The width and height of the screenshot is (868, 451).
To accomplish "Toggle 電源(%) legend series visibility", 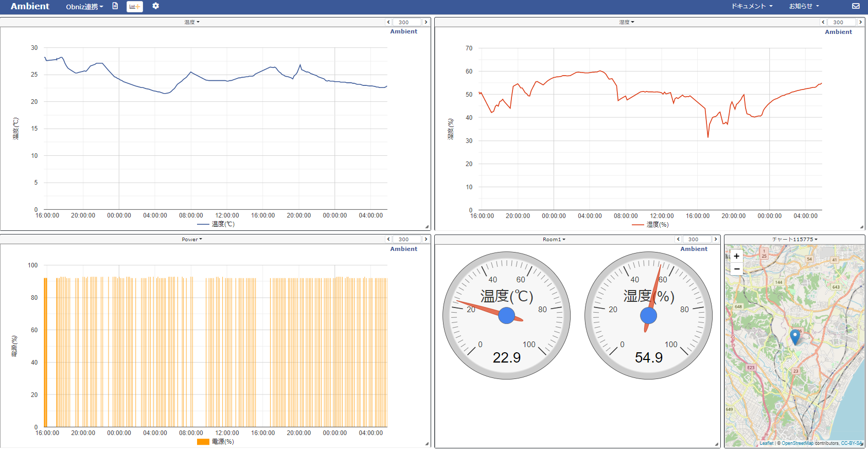I will pyautogui.click(x=216, y=442).
